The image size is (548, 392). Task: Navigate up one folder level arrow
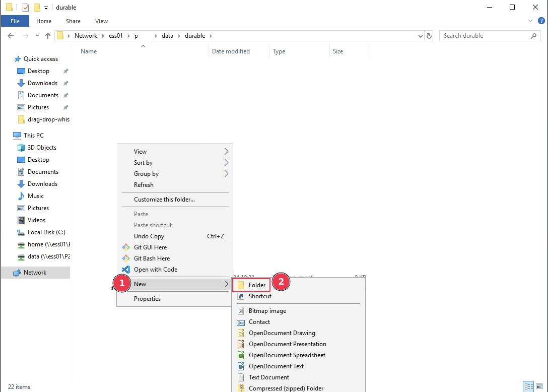48,36
